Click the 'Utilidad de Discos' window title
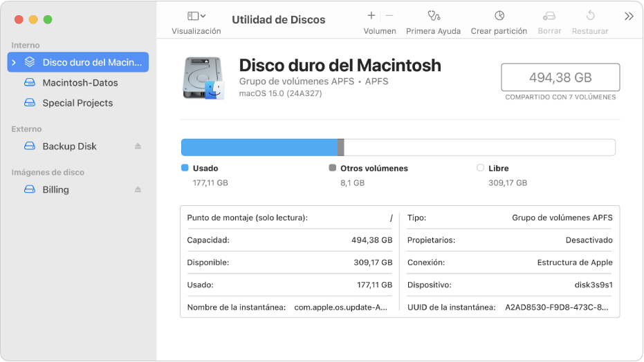The image size is (644, 362). pyautogui.click(x=279, y=19)
